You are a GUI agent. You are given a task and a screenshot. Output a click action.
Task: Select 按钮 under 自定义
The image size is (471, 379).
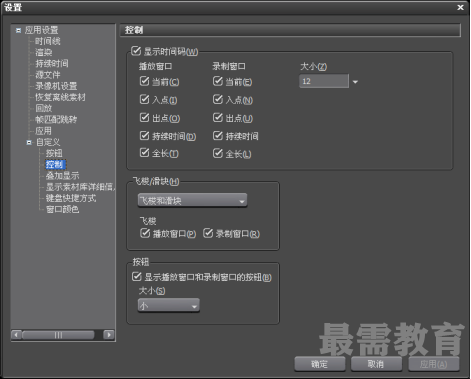pyautogui.click(x=54, y=153)
